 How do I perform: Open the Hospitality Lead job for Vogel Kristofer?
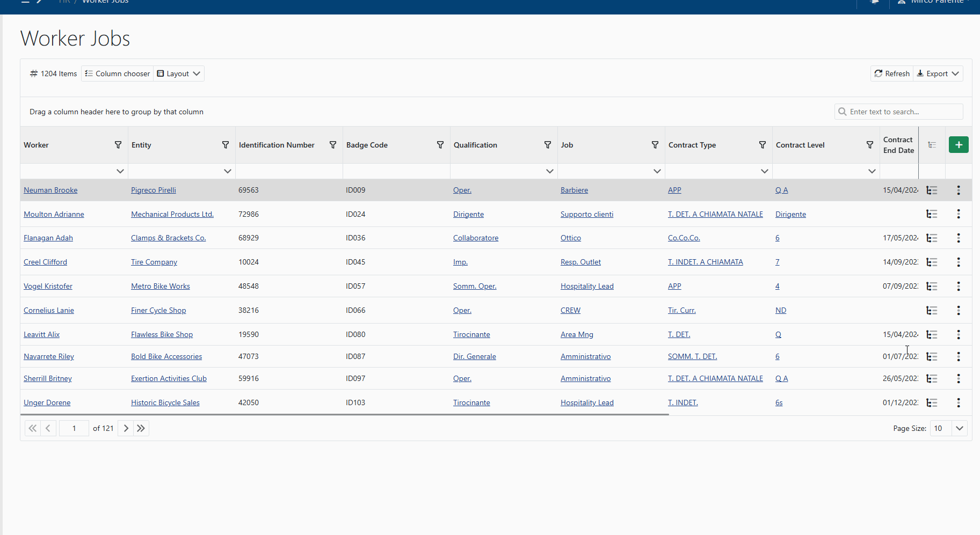click(x=586, y=287)
